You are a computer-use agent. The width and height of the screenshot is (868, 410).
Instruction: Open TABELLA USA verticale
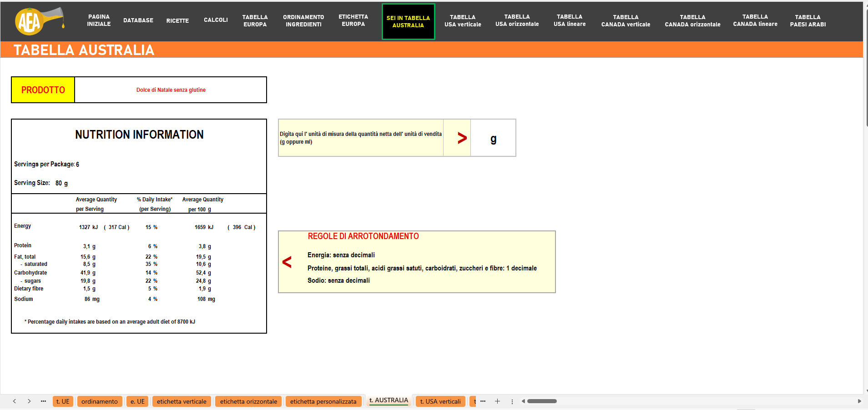463,20
